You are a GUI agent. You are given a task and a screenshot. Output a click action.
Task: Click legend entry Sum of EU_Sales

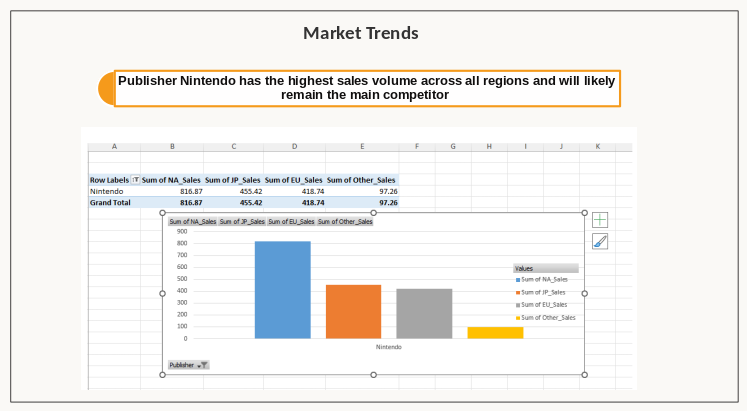[x=542, y=305]
